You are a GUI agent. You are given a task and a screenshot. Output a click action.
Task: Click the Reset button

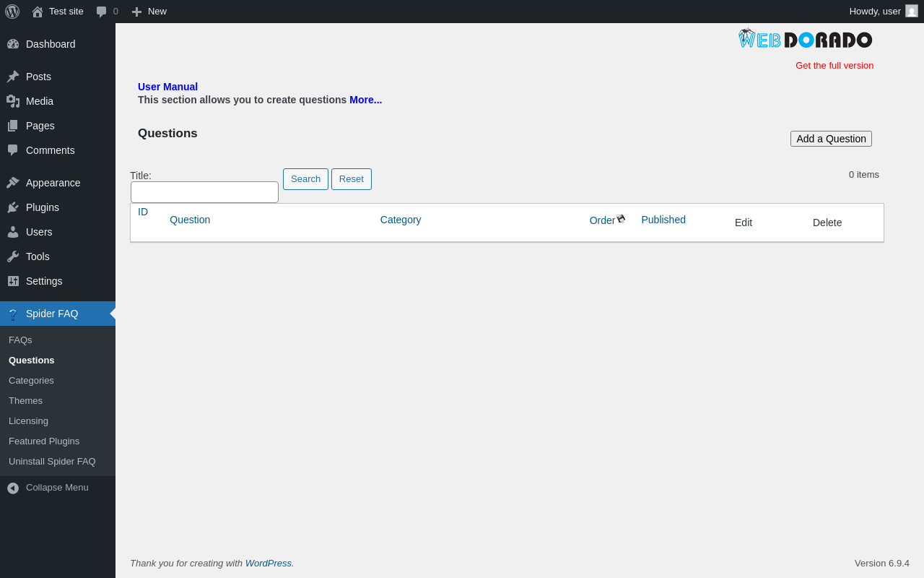coord(352,179)
